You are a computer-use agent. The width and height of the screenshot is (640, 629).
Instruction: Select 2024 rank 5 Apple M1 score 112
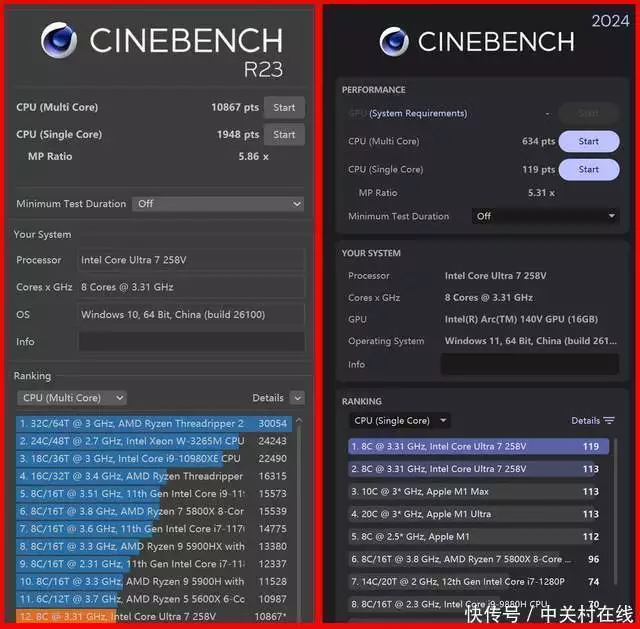coord(478,536)
